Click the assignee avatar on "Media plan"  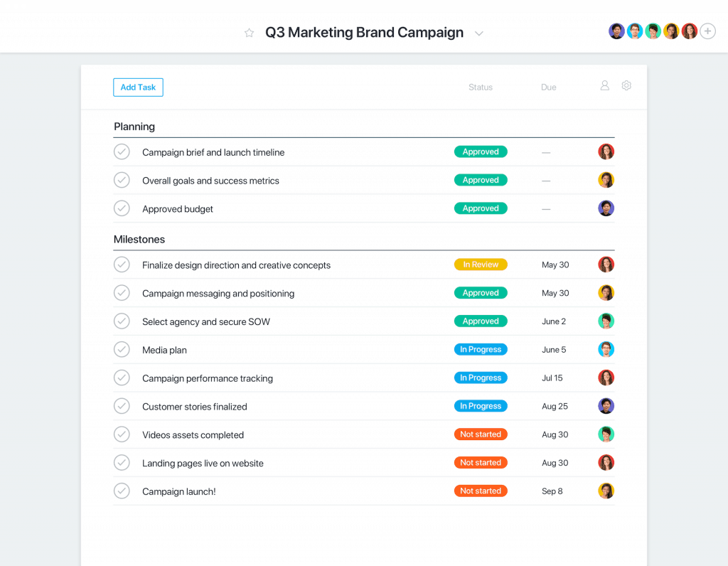(606, 349)
